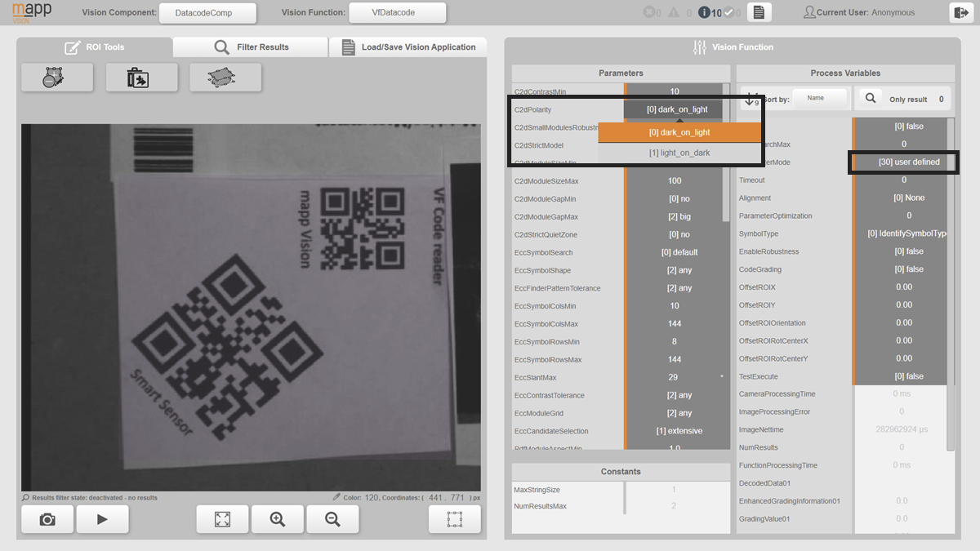980x551 pixels.
Task: Click the delete/import ROI icon with trash can
Action: (141, 78)
